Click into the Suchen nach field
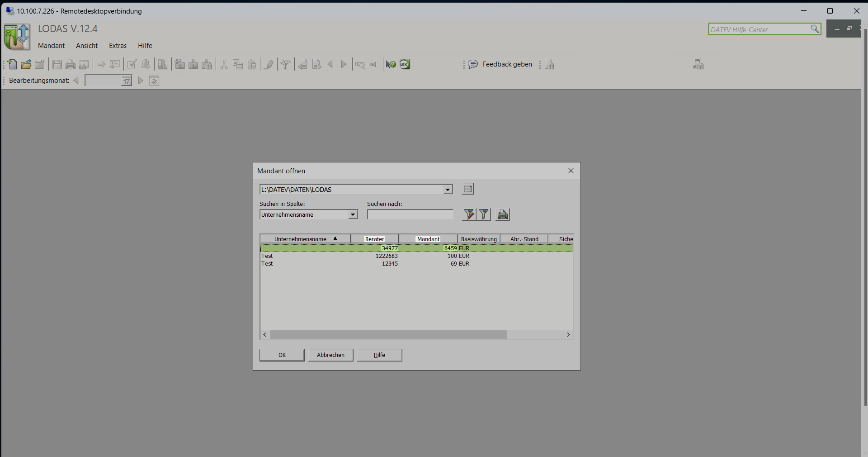This screenshot has height=457, width=868. pos(410,215)
